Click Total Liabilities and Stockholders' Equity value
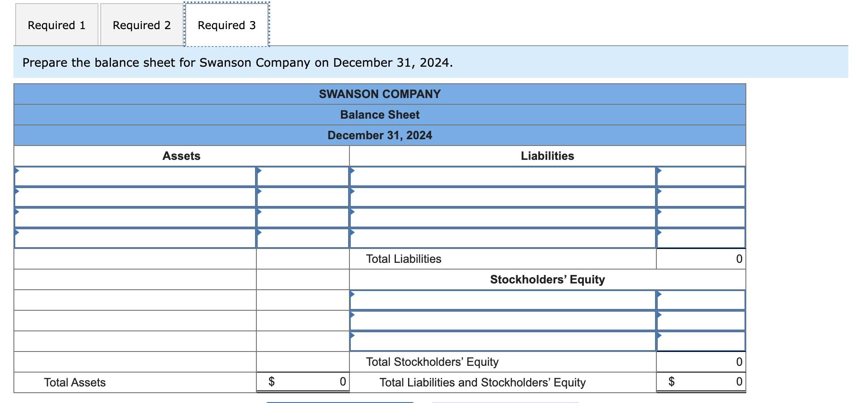This screenshot has height=403, width=868. click(x=701, y=382)
